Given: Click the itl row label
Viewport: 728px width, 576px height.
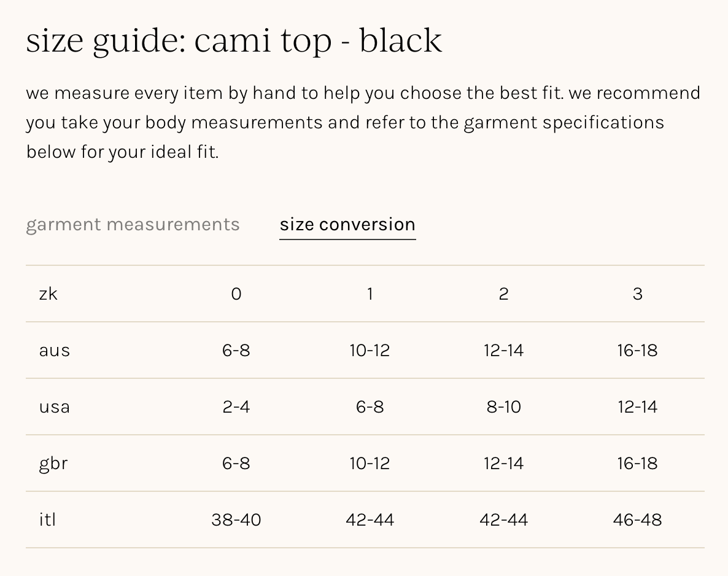Looking at the screenshot, I should (48, 520).
